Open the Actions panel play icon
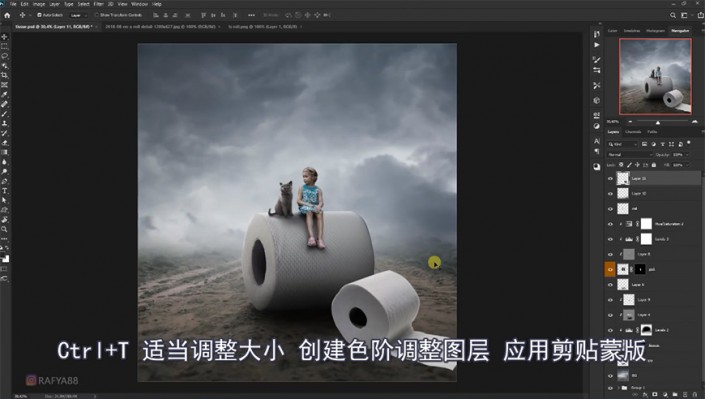705x399 pixels. [597, 45]
